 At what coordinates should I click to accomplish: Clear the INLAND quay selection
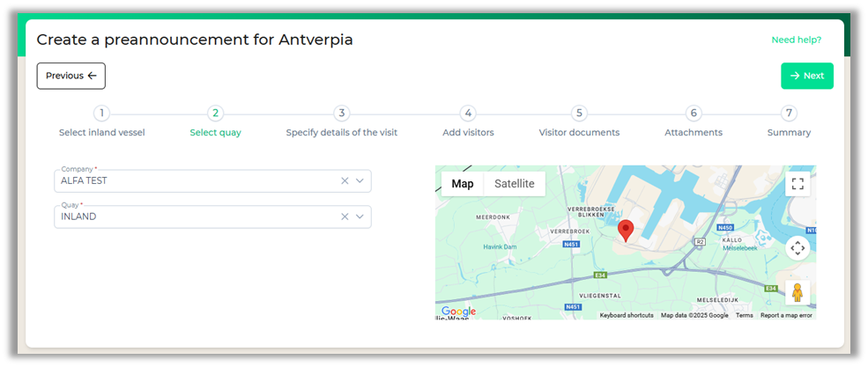345,217
